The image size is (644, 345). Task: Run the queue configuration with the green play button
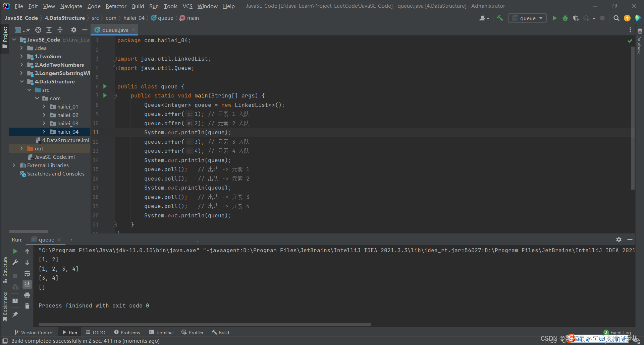[x=554, y=18]
